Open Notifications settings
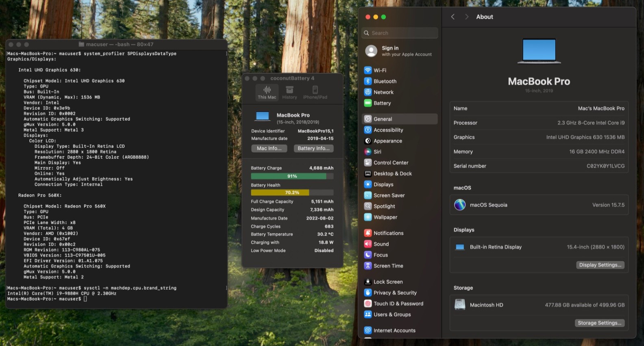 388,233
